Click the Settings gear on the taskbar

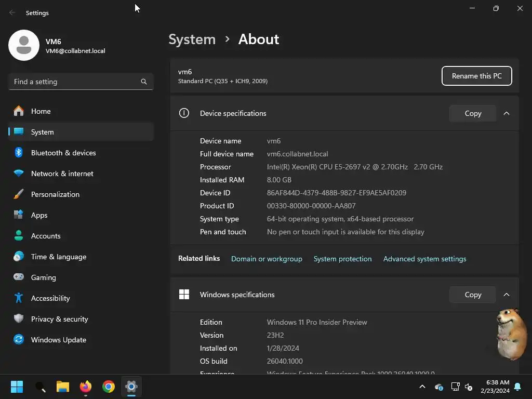tap(131, 387)
